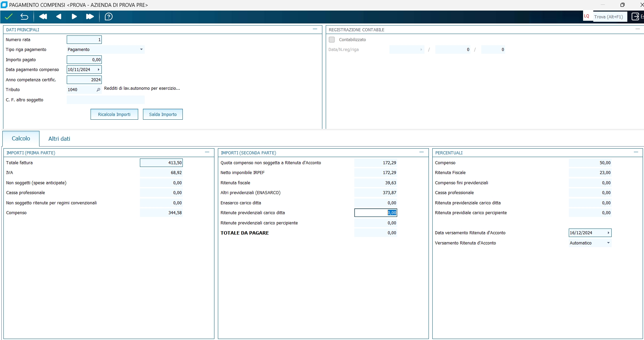Screen dimensions: 644x340
Task: Switch to the Altri dati tab
Action: tap(59, 139)
